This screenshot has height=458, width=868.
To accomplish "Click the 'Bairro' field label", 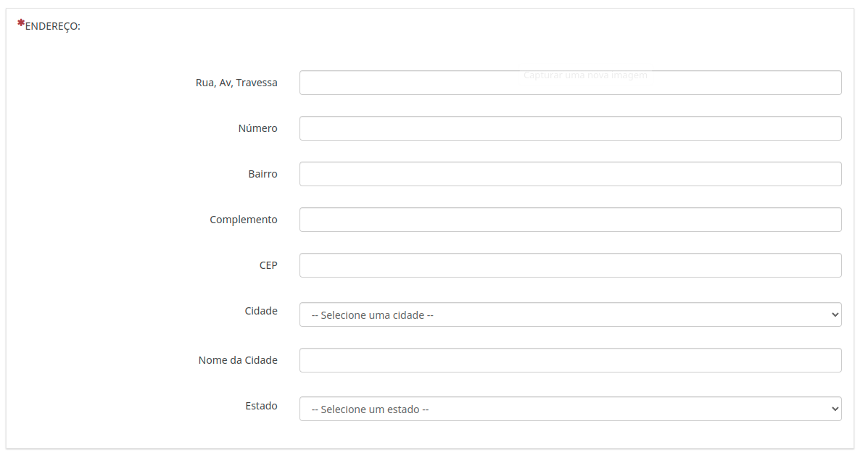I will click(x=263, y=174).
